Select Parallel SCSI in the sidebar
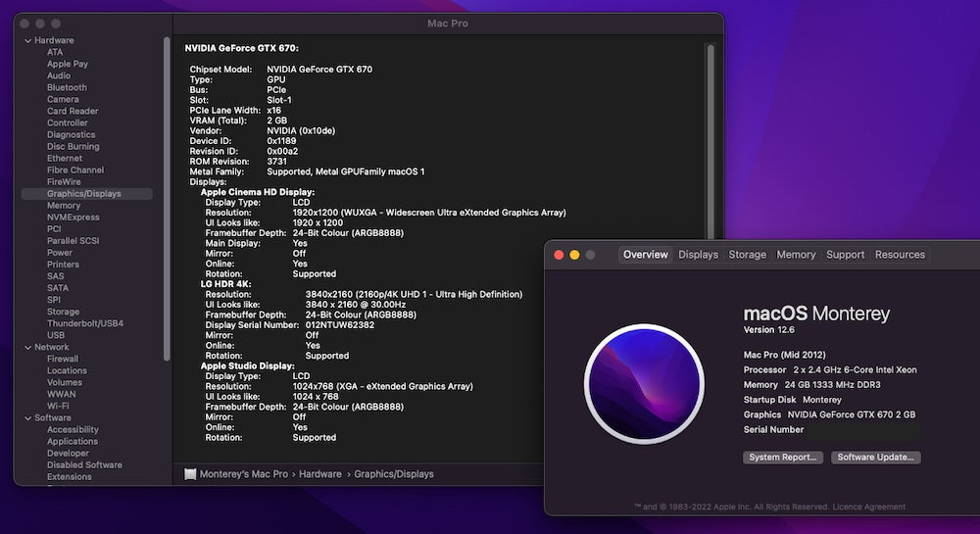This screenshot has width=980, height=534. 73,241
